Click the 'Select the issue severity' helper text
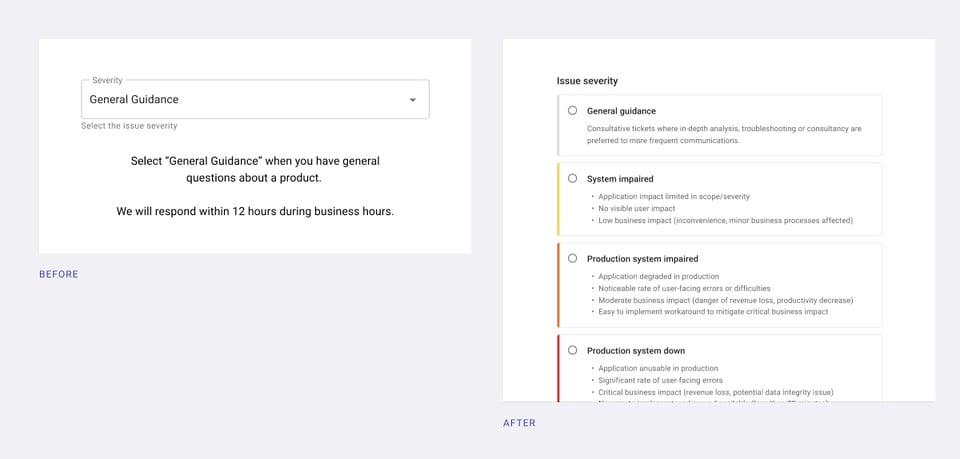 [129, 126]
